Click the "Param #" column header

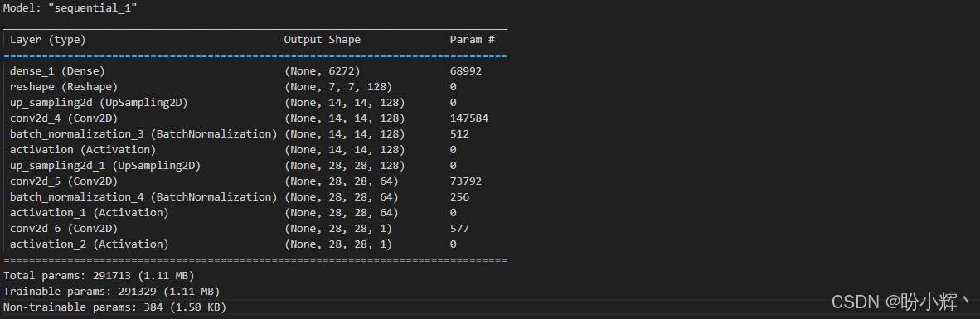click(x=472, y=39)
